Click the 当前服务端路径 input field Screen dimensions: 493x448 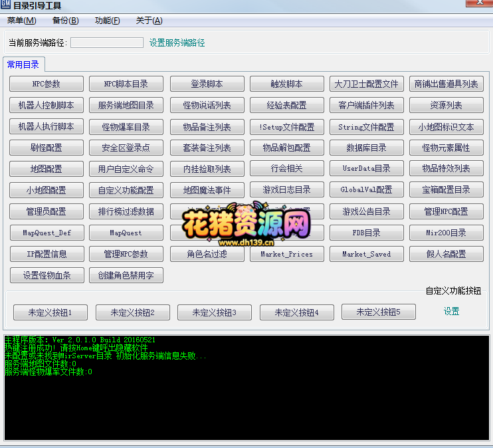[x=107, y=43]
